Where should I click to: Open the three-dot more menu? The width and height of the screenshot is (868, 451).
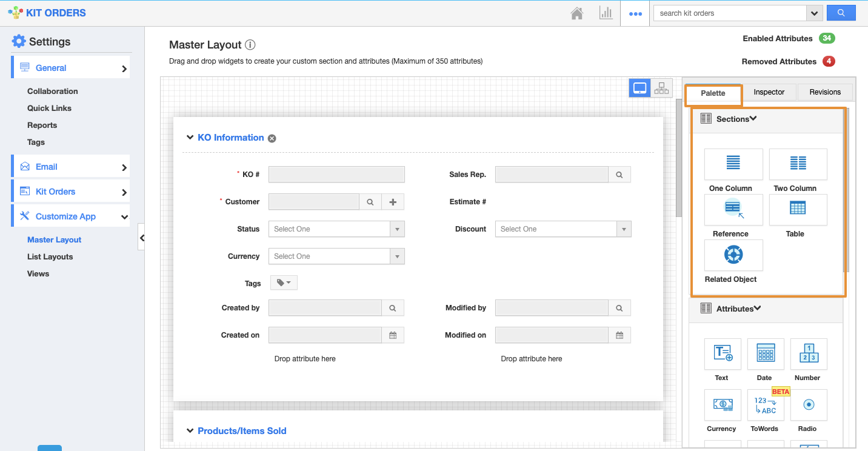[635, 13]
